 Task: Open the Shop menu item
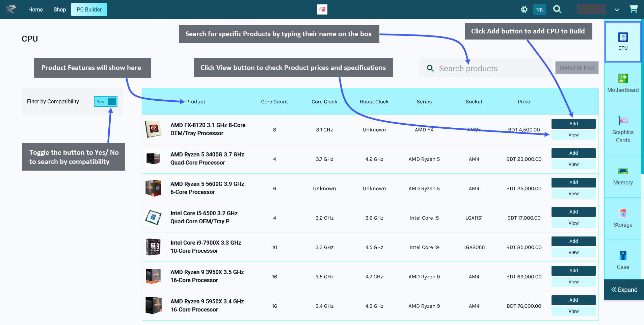tap(60, 9)
